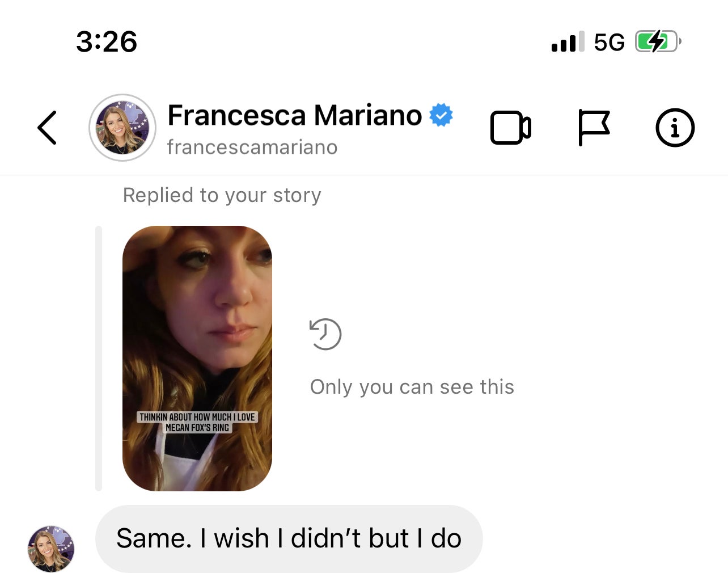Screen dimensions: 728x573
Task: Tap the small avatar beside the message
Action: [51, 549]
